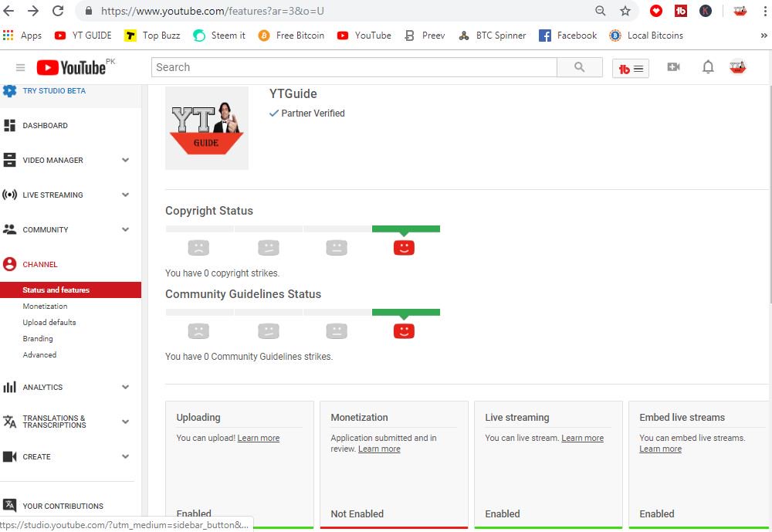Open Chrome three-dot menu
The width and height of the screenshot is (772, 532).
(x=765, y=11)
